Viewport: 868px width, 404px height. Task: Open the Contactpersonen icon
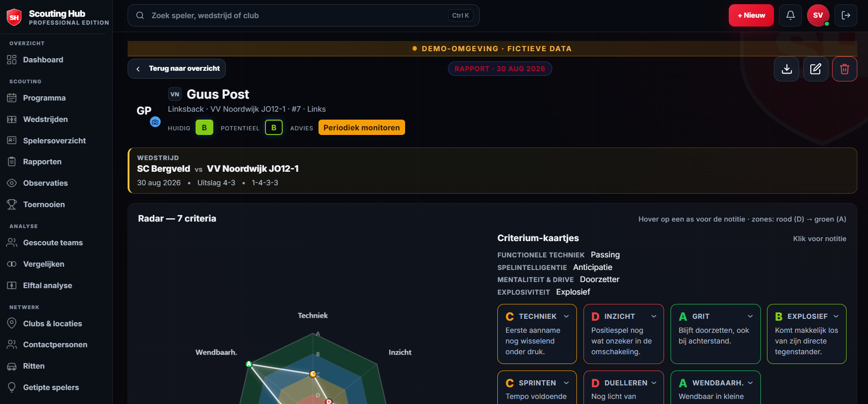(12, 344)
